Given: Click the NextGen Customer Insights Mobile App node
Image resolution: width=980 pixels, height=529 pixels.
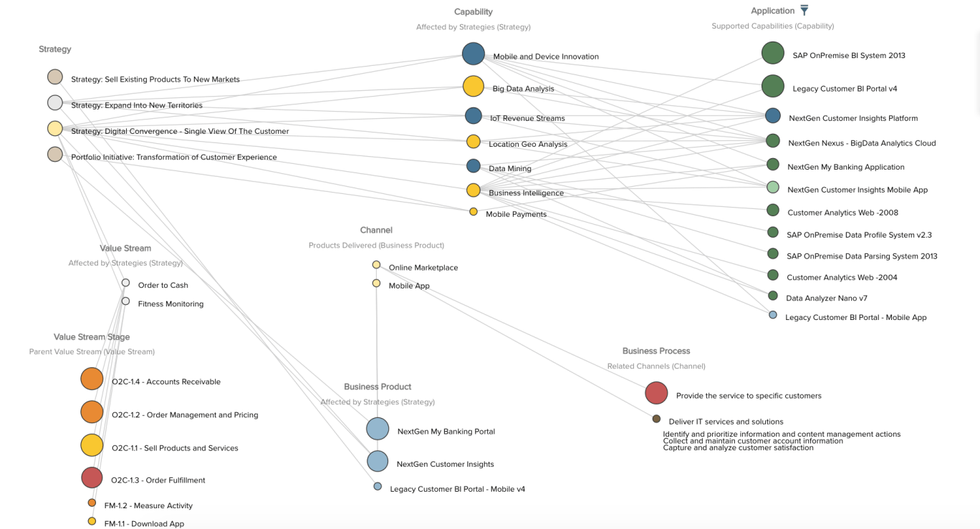Looking at the screenshot, I should [773, 188].
